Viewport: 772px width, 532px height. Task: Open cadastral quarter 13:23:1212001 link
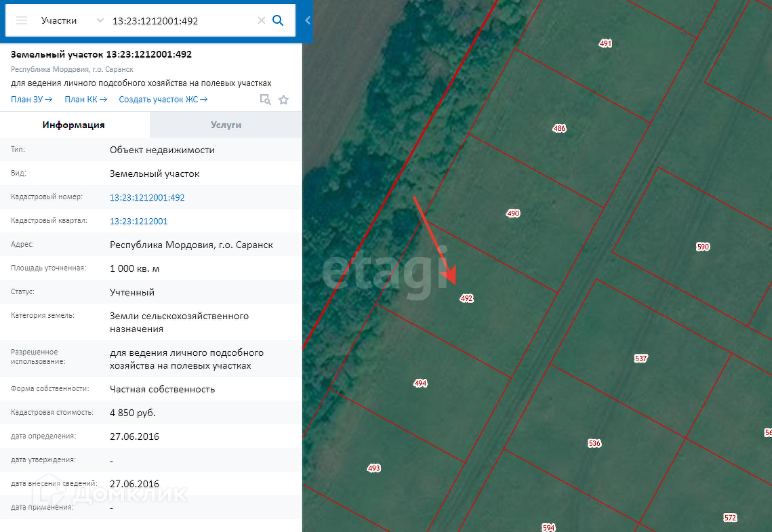point(139,222)
